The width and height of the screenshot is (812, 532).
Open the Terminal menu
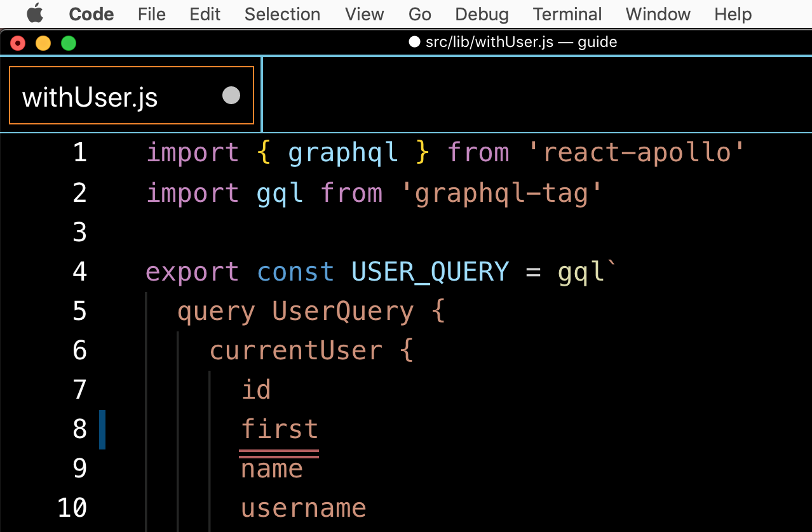(567, 14)
